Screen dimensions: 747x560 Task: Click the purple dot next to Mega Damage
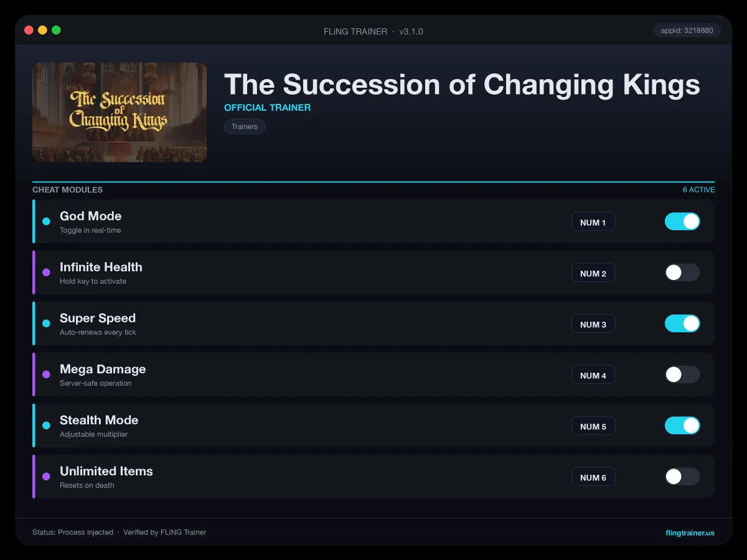(x=46, y=375)
